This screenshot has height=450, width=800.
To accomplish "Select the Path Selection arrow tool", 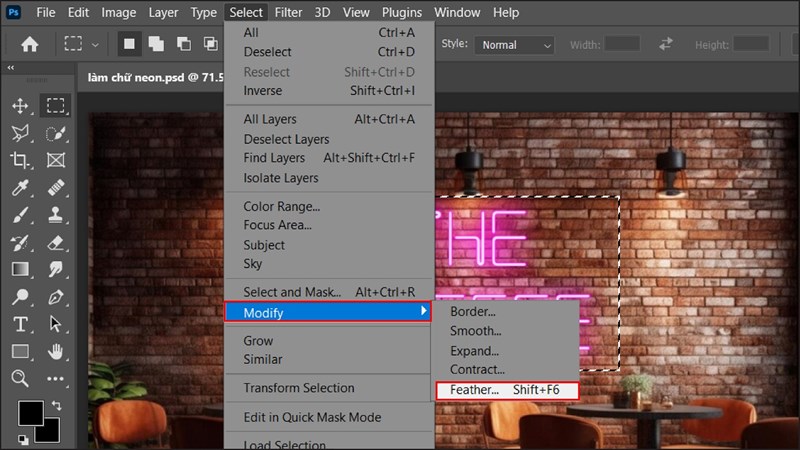I will coord(56,324).
